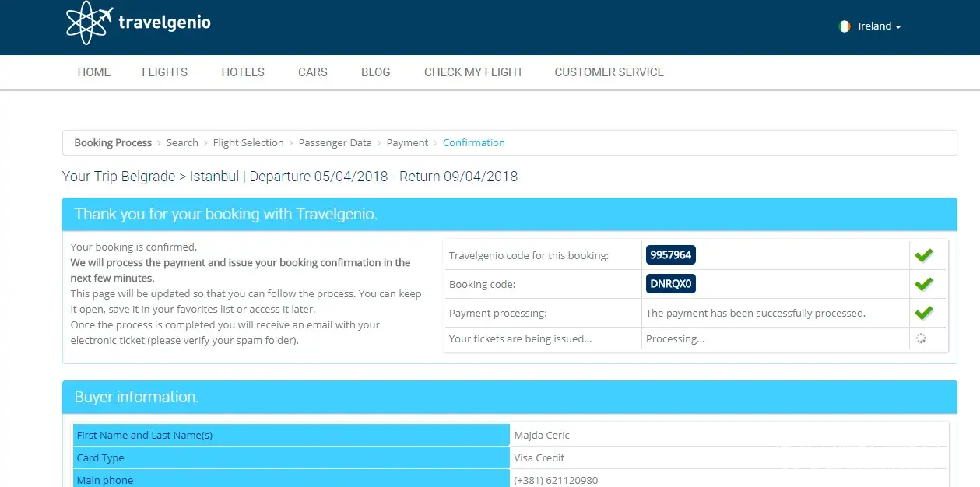Click the booking code DNRQX0 badge

(670, 285)
